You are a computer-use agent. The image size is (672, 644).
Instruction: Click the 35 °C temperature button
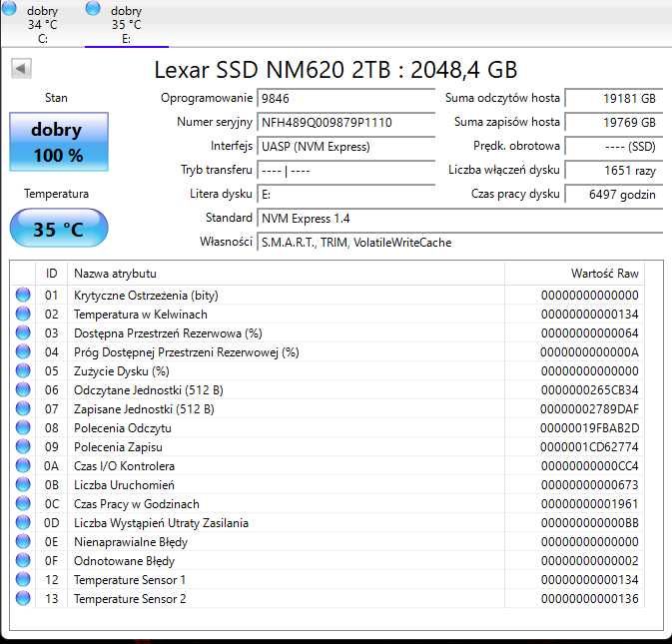coord(59,228)
